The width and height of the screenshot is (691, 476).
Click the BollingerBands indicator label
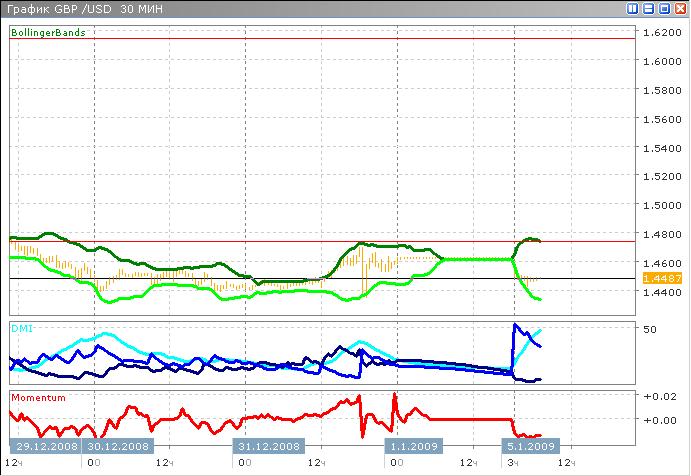point(48,33)
